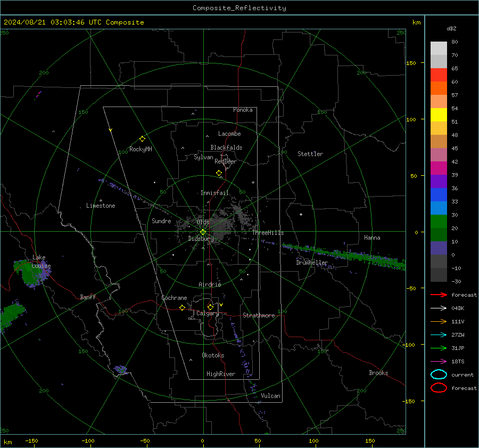Image resolution: width=479 pixels, height=448 pixels.
Task: Click the Hanna town label
Action: pos(372,238)
